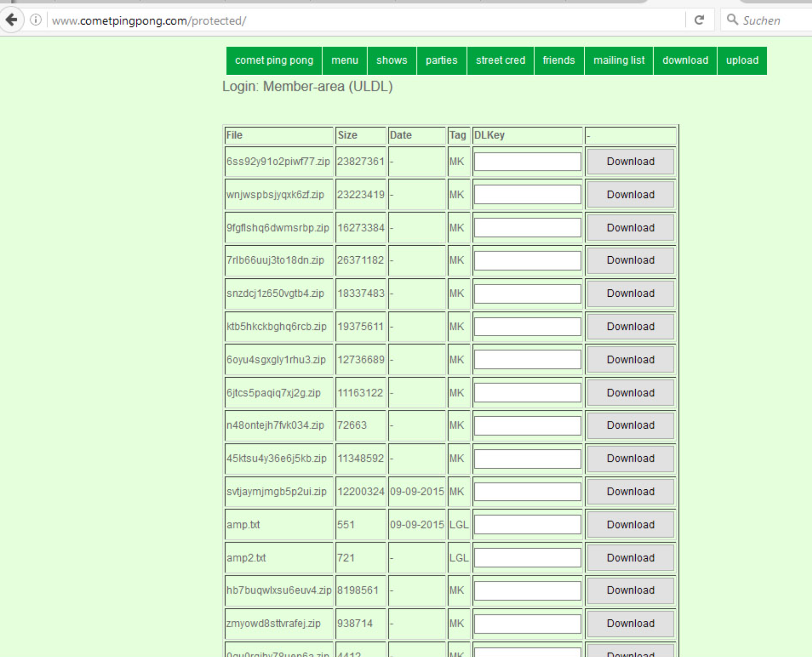The image size is (812, 657).
Task: Select size value 72663
Action: (x=352, y=425)
